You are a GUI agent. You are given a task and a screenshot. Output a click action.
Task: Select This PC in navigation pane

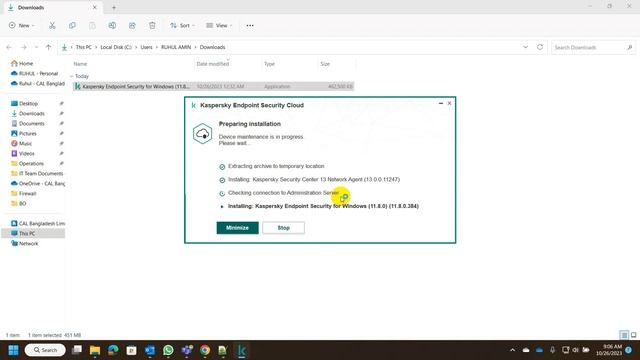[33, 233]
